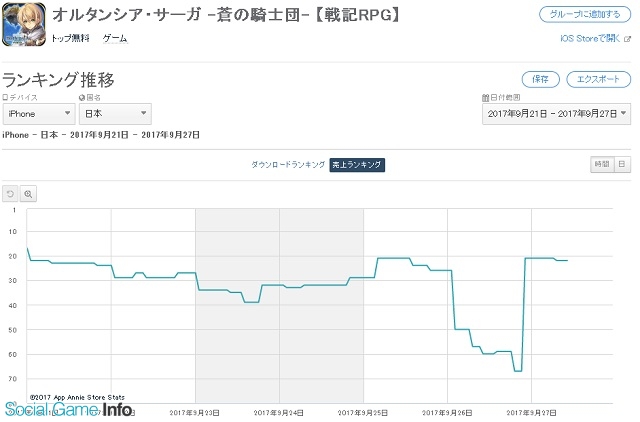Click the device icon next to デバイス label
The width and height of the screenshot is (640, 422).
pyautogui.click(x=5, y=97)
